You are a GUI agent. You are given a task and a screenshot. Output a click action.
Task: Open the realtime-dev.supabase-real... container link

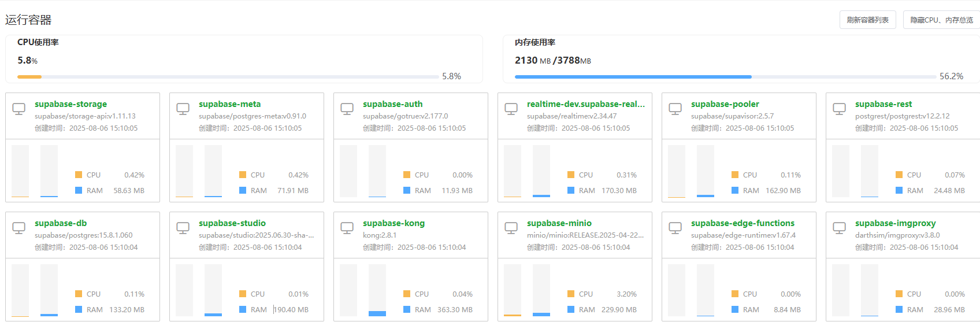coord(586,104)
